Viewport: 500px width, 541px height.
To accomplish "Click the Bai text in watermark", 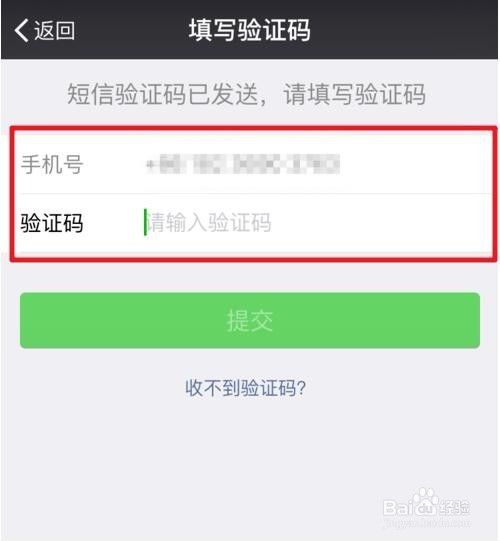I will pyautogui.click(x=398, y=508).
